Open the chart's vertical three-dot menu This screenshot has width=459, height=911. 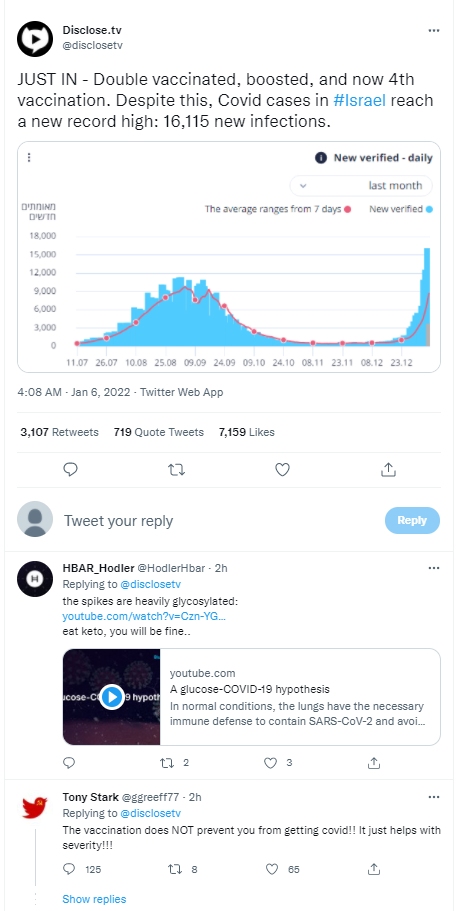coord(29,157)
